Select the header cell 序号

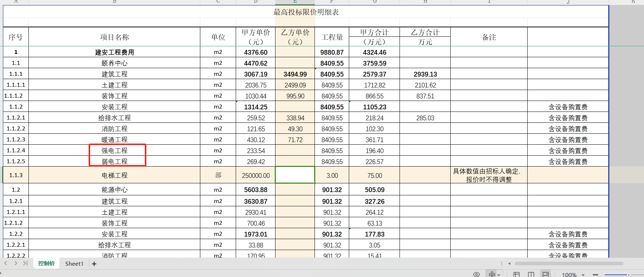click(16, 37)
